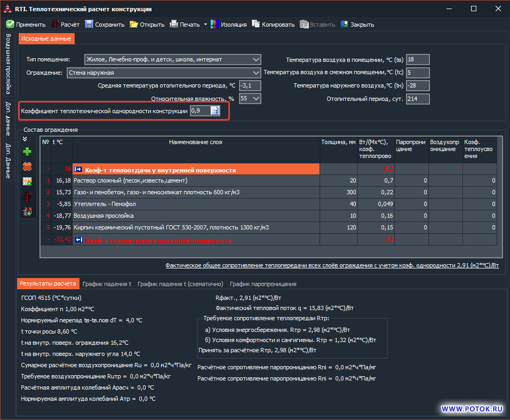Select the Газо- и пенобетон layer row
Viewport: 510px width, 420px height.
(x=269, y=192)
